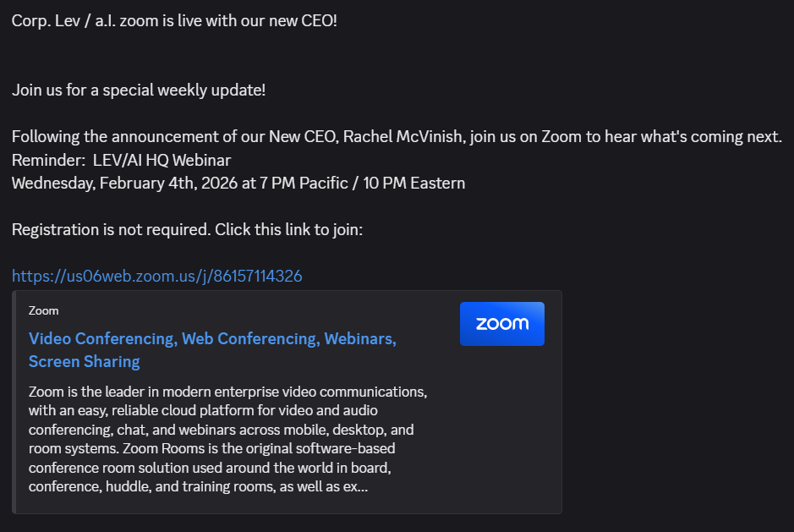794x532 pixels.
Task: Click the truncated last line of embed description
Action: 198,487
